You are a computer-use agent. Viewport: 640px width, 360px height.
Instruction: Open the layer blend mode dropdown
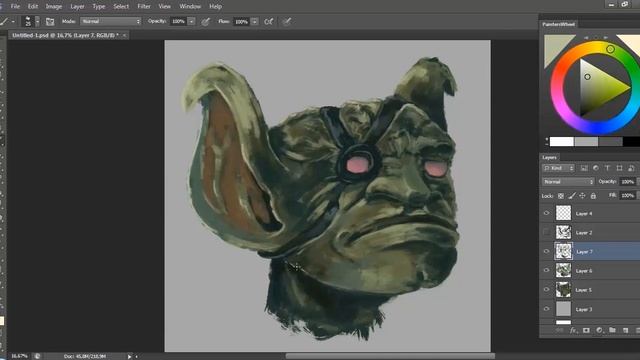pos(568,182)
